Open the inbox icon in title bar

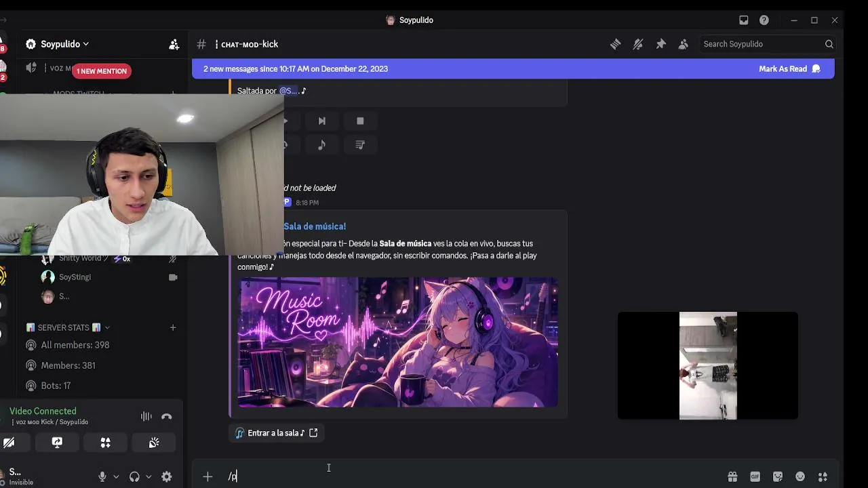pos(744,20)
